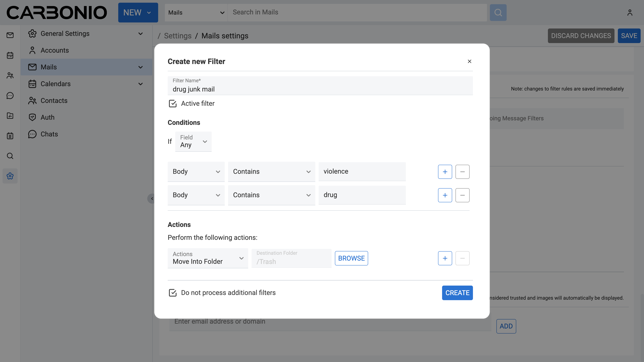Open Body dropdown in drug row
The width and height of the screenshot is (644, 362).
[x=196, y=195]
